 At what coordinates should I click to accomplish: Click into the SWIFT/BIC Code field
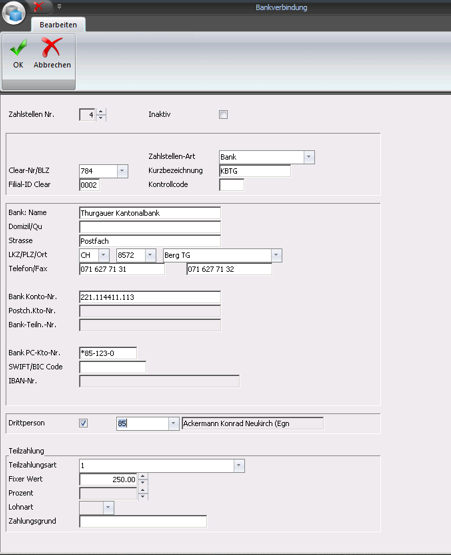[113, 367]
